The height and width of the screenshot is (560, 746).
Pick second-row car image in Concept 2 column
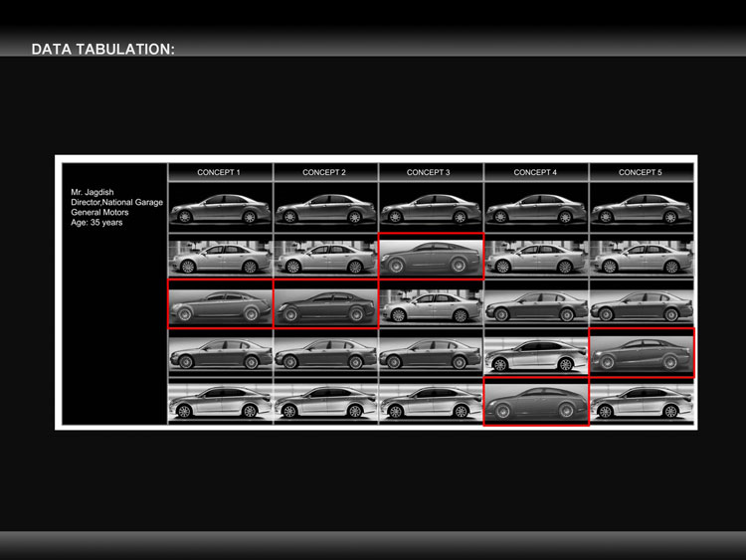click(x=326, y=257)
